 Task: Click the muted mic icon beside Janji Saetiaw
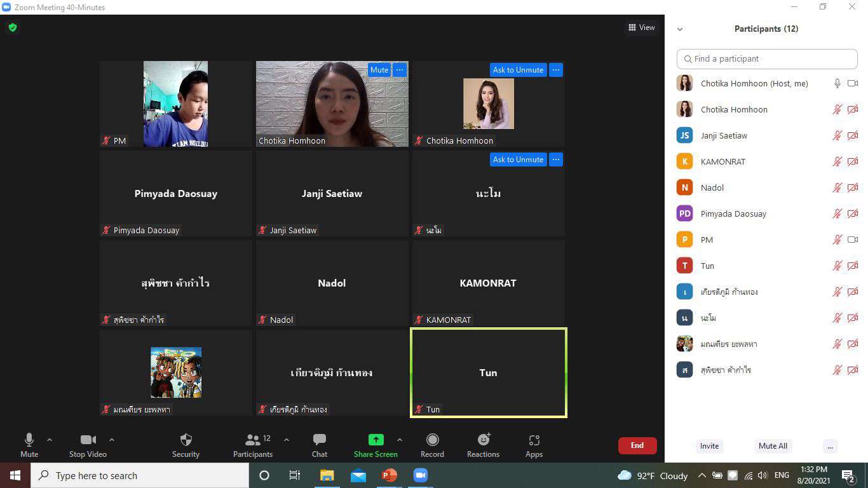(x=837, y=135)
